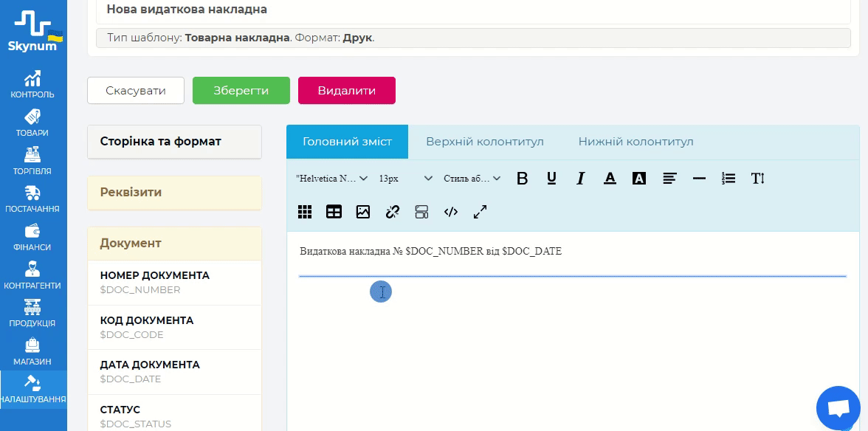
Task: Click the text alignment icon
Action: [x=669, y=178]
